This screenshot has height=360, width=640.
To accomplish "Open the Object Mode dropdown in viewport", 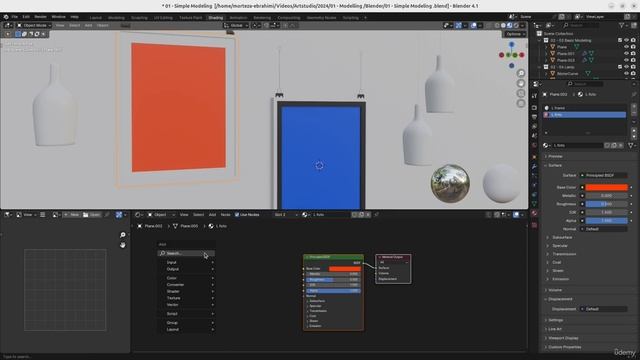I will tap(33, 25).
